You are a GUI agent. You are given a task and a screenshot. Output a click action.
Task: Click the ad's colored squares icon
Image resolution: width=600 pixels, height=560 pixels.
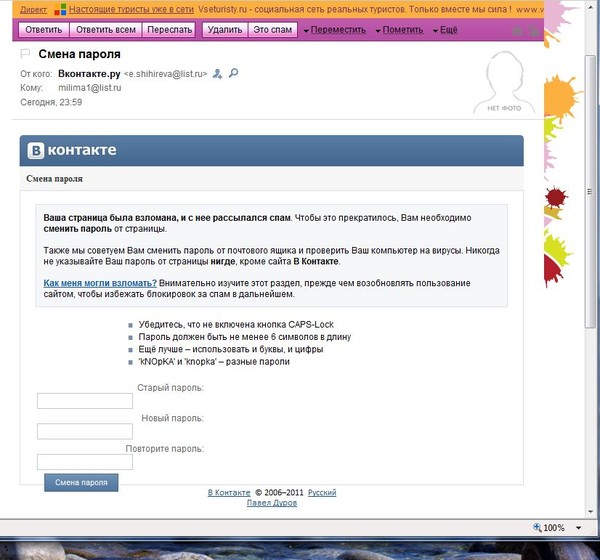60,10
